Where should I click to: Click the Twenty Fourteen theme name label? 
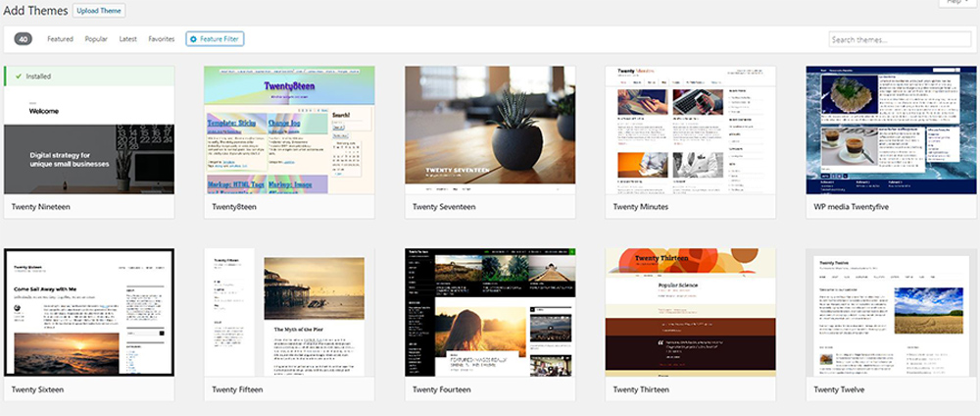pos(441,390)
